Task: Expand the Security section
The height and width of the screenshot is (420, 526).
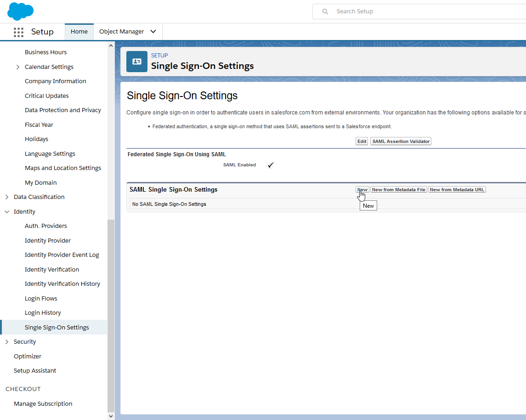Action: pos(7,342)
